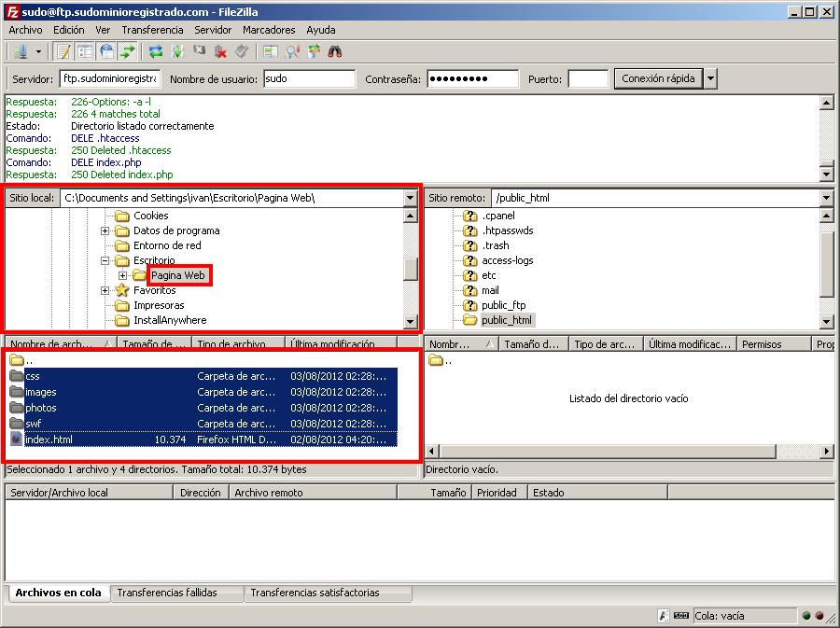Toggle local directory tree view icon
Screen dimensions: 840x628
pos(85,52)
